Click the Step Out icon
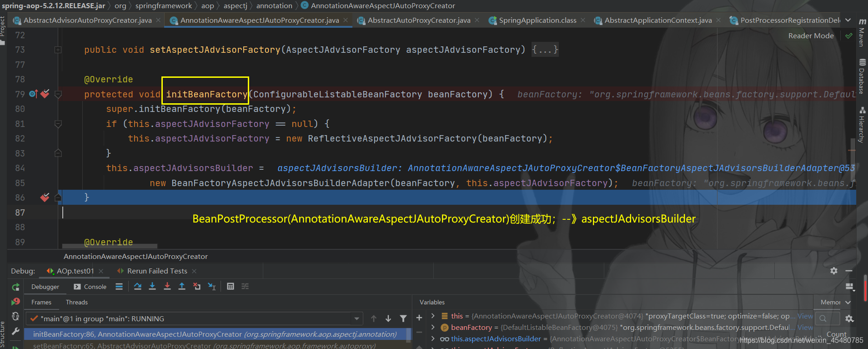This screenshot has height=349, width=868. [x=182, y=286]
